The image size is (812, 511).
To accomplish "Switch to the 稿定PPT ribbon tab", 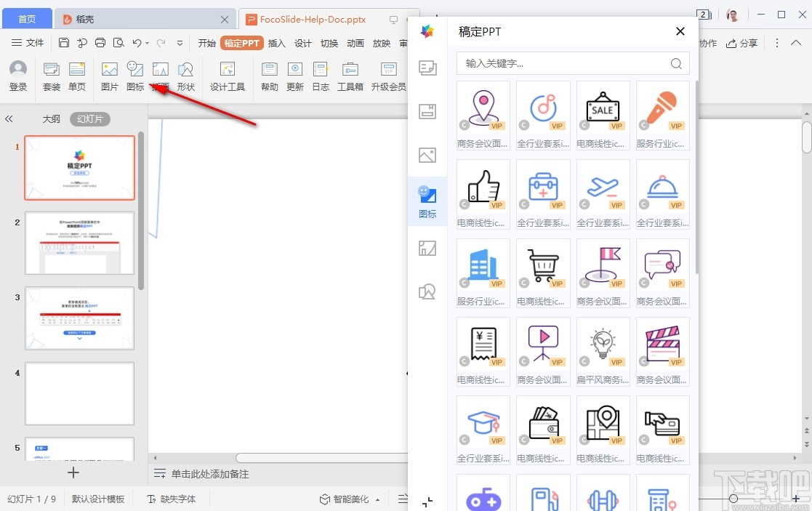I will coord(242,43).
